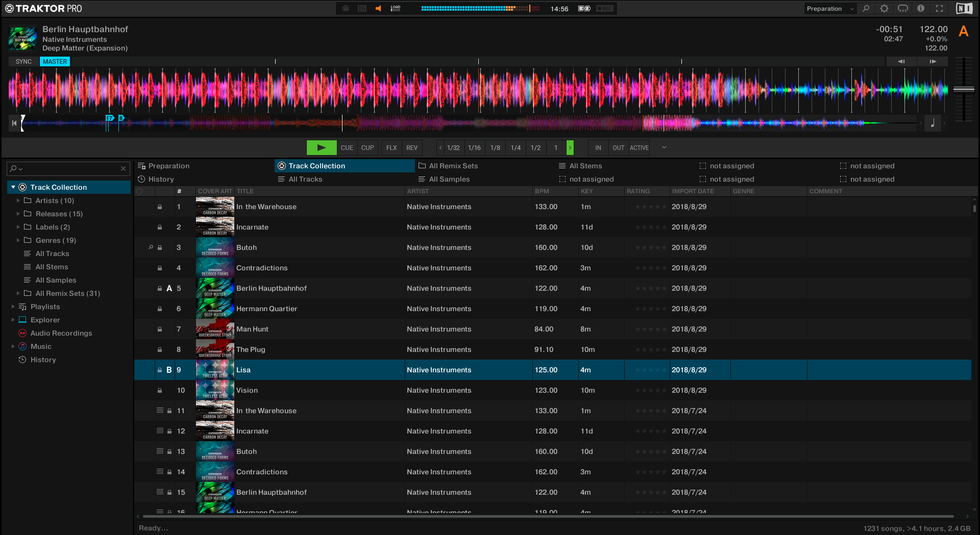The width and height of the screenshot is (980, 535).
Task: Open the header search magnifier icon
Action: [866, 9]
